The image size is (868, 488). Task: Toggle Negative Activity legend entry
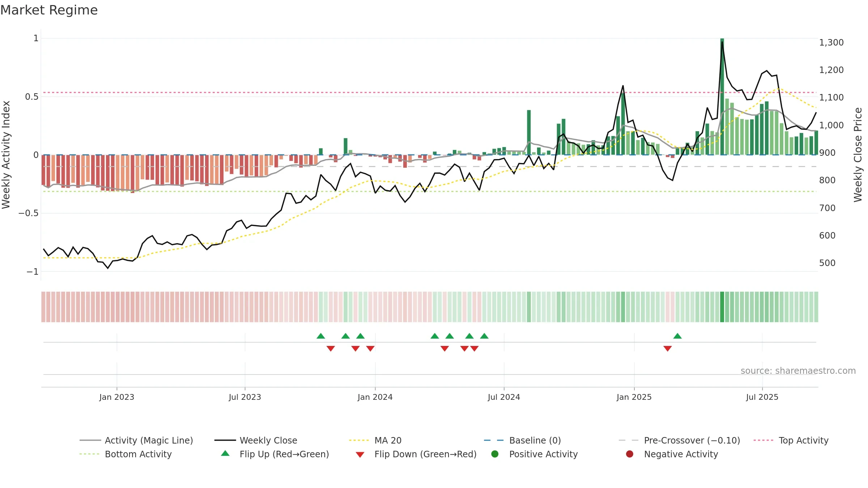(x=672, y=454)
